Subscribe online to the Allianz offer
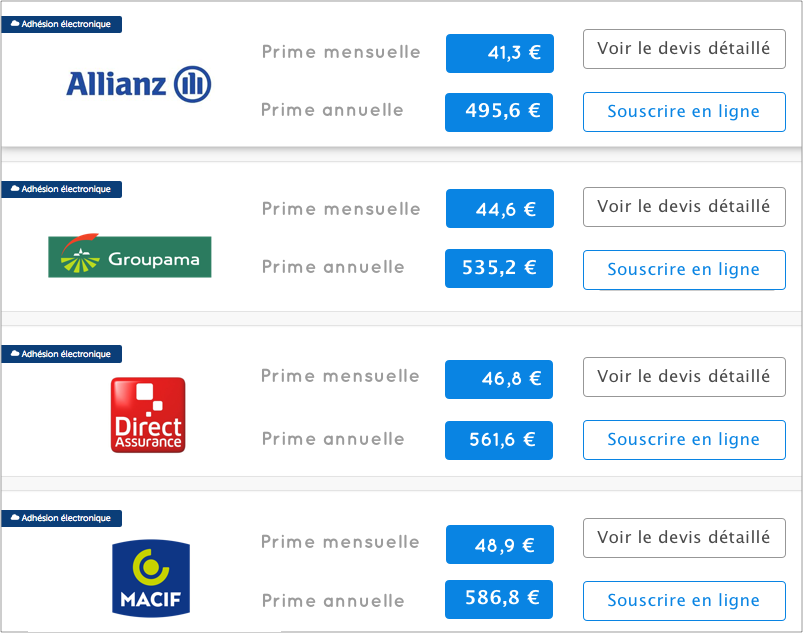Image resolution: width=803 pixels, height=633 pixels. pos(683,111)
